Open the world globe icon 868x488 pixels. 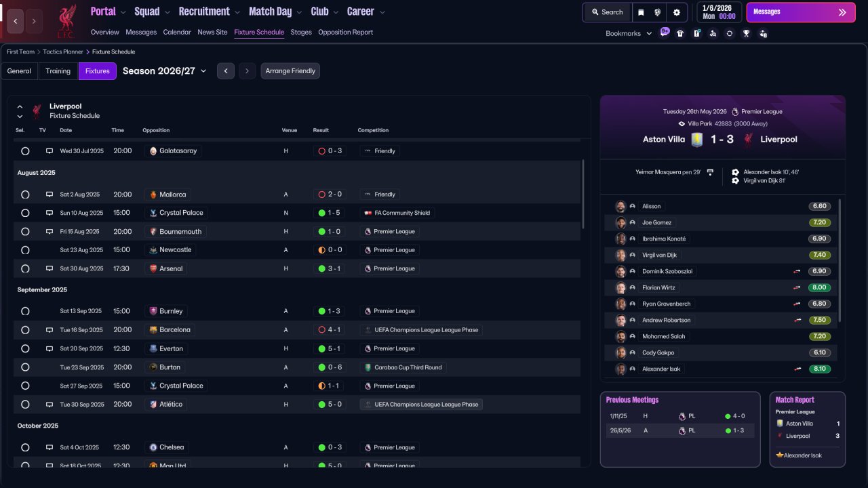(x=658, y=12)
